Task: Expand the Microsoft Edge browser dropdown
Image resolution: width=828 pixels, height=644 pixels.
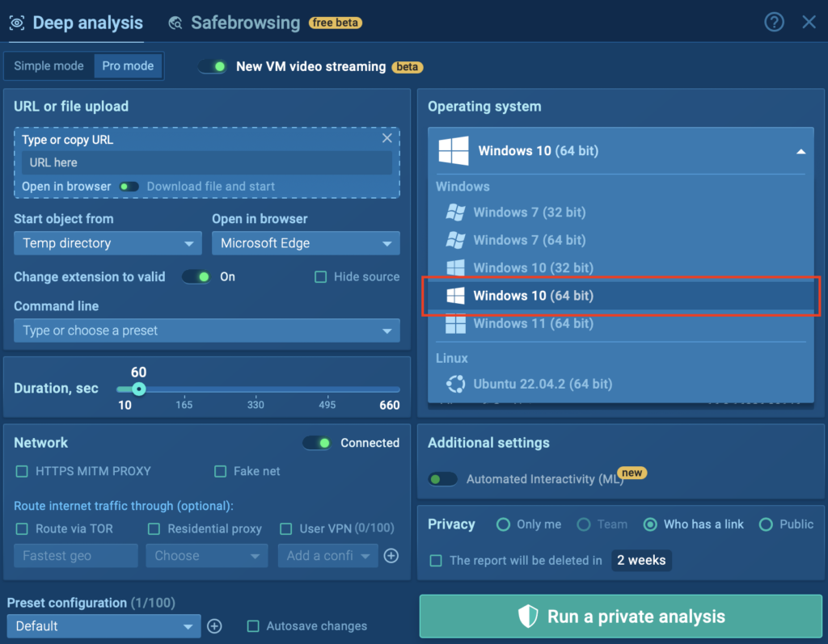Action: click(306, 243)
